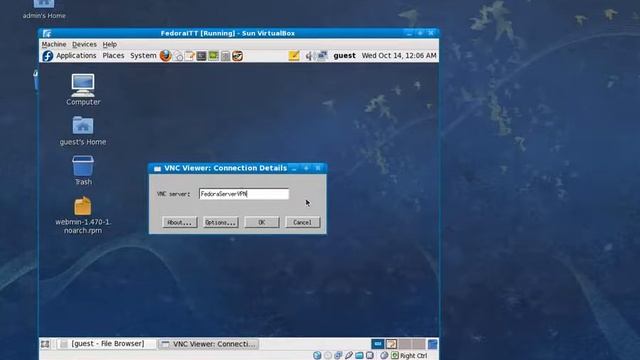Open the System menu
The height and width of the screenshot is (360, 640).
pyautogui.click(x=143, y=56)
